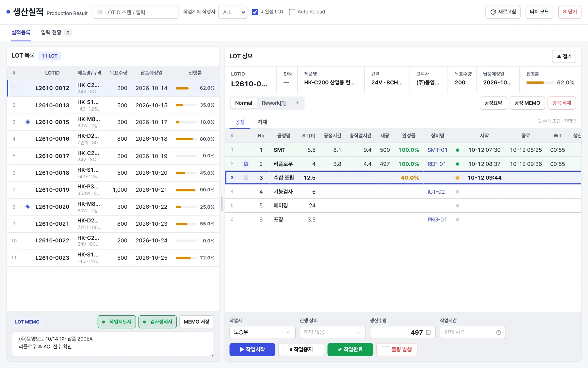The image size is (588, 368).
Task: Open the memo document icon on 리플로우 row
Action: tap(246, 164)
